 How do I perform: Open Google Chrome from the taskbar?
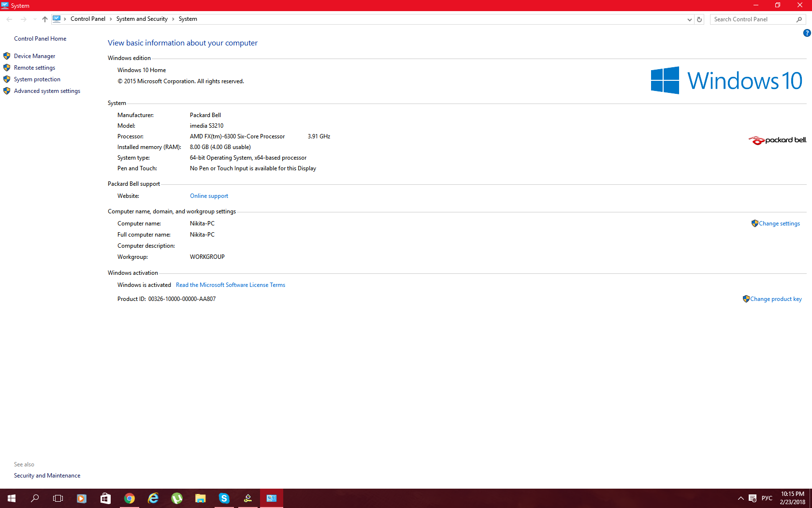129,498
